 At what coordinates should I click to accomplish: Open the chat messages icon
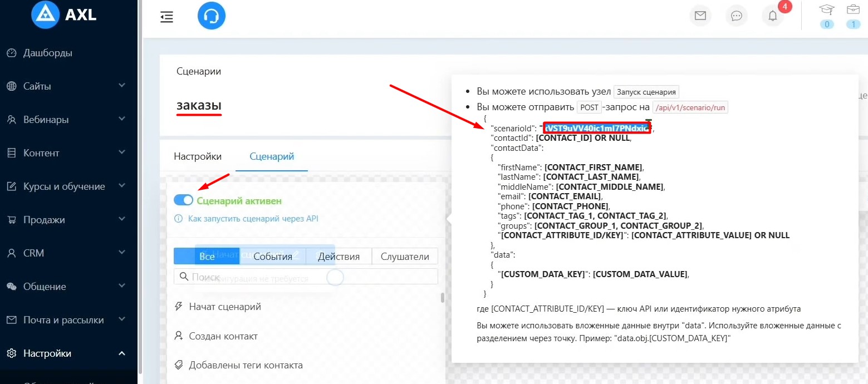pyautogui.click(x=737, y=16)
